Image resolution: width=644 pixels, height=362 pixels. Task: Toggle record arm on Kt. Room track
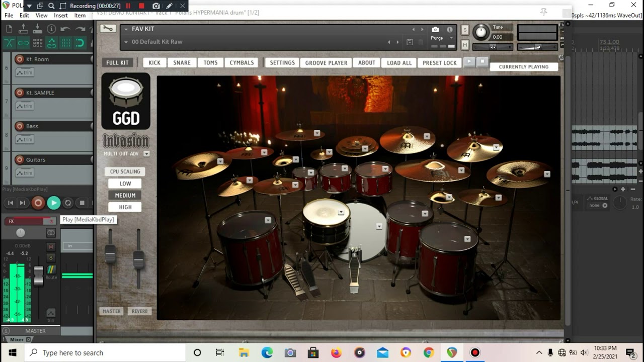pyautogui.click(x=20, y=59)
